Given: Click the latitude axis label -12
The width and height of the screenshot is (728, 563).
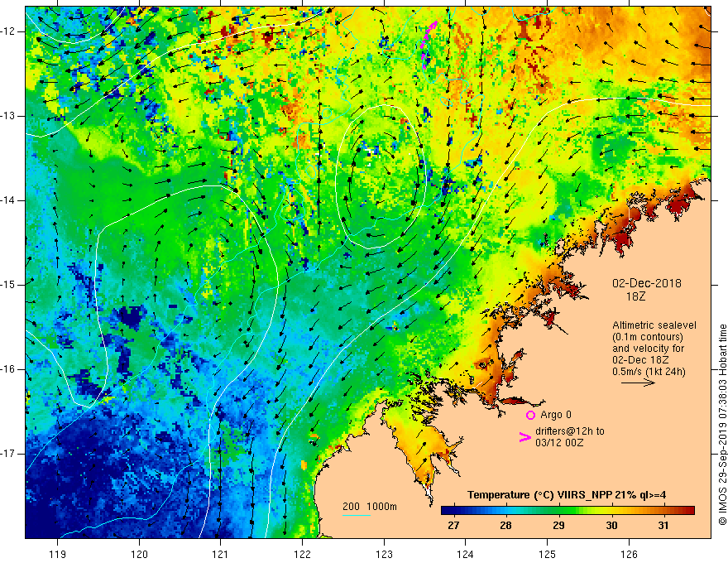Looking at the screenshot, I should click(8, 31).
